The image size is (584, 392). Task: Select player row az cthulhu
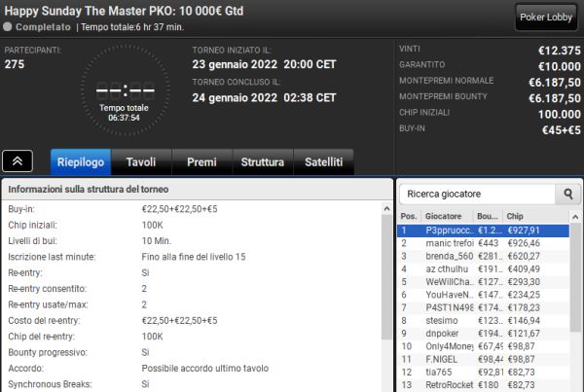coord(483,269)
